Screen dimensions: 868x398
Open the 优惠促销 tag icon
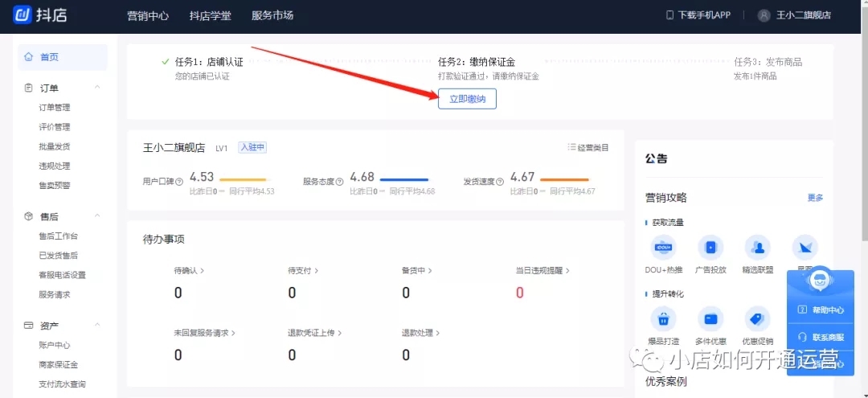757,319
